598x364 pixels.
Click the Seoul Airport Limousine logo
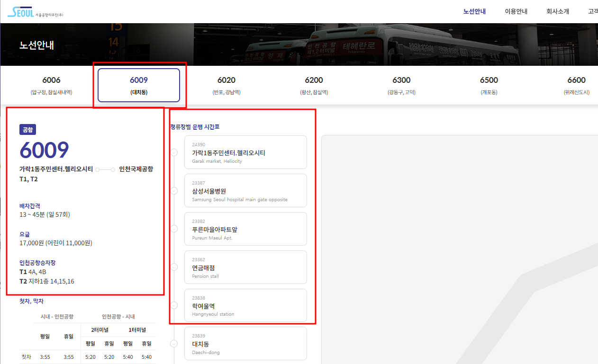click(x=36, y=12)
